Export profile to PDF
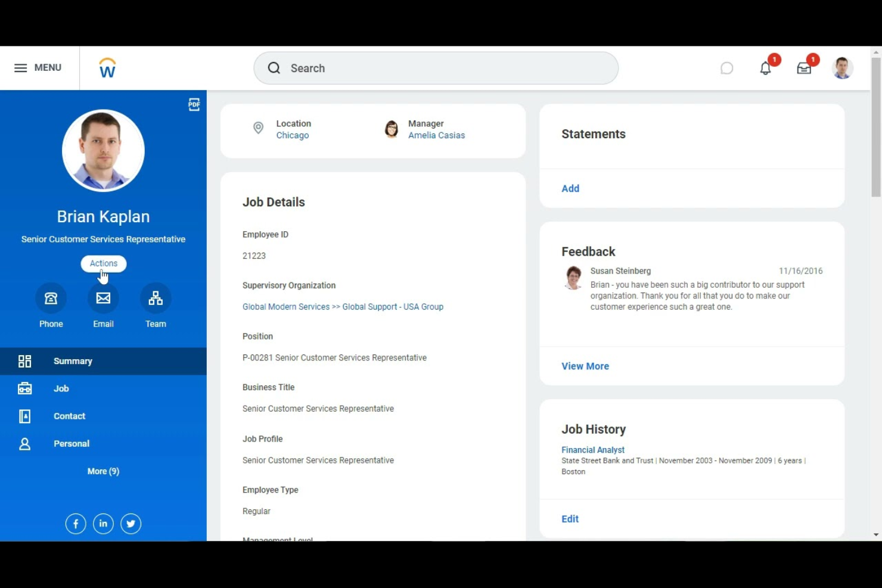The width and height of the screenshot is (882, 588). click(194, 104)
